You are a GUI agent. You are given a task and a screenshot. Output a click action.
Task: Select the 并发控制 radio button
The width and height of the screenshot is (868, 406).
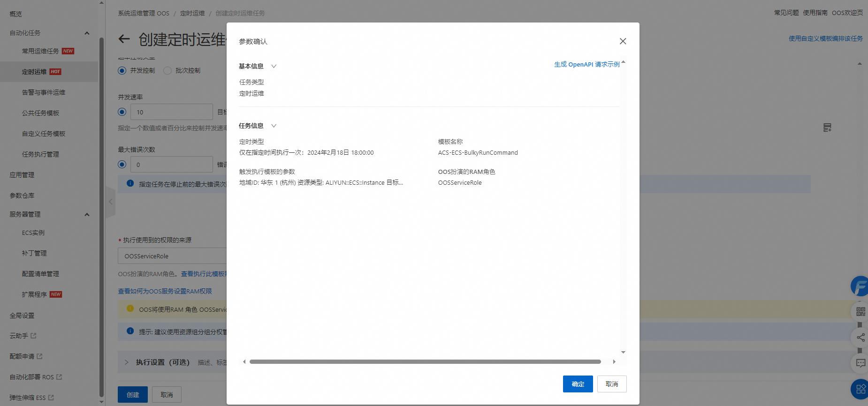[122, 70]
